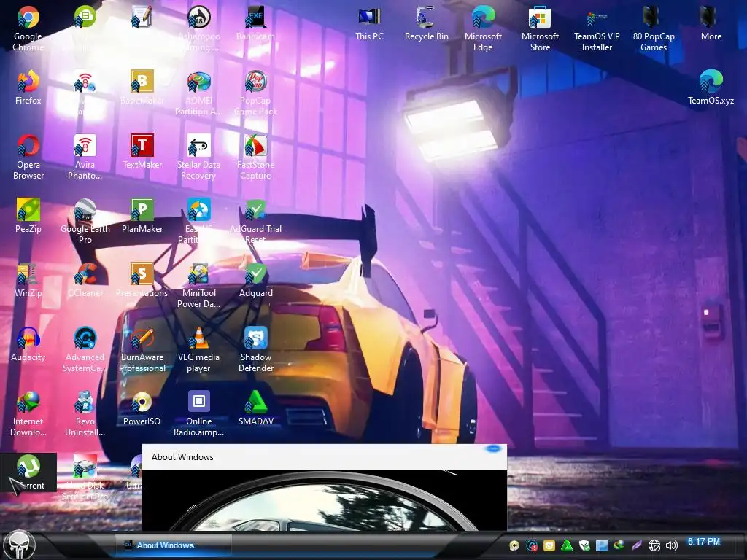The image size is (747, 560).
Task: Select the Adguard desktop shortcut
Action: click(x=256, y=274)
